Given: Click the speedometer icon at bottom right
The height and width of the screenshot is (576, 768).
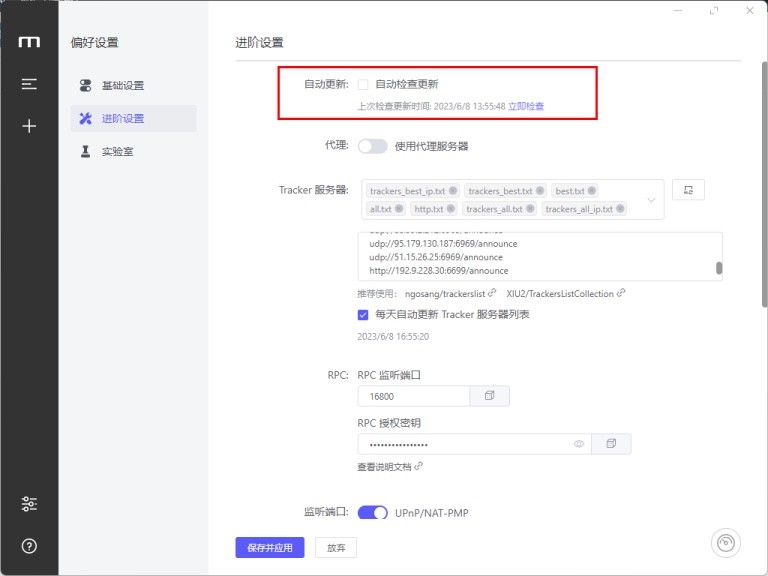Looking at the screenshot, I should [x=725, y=543].
